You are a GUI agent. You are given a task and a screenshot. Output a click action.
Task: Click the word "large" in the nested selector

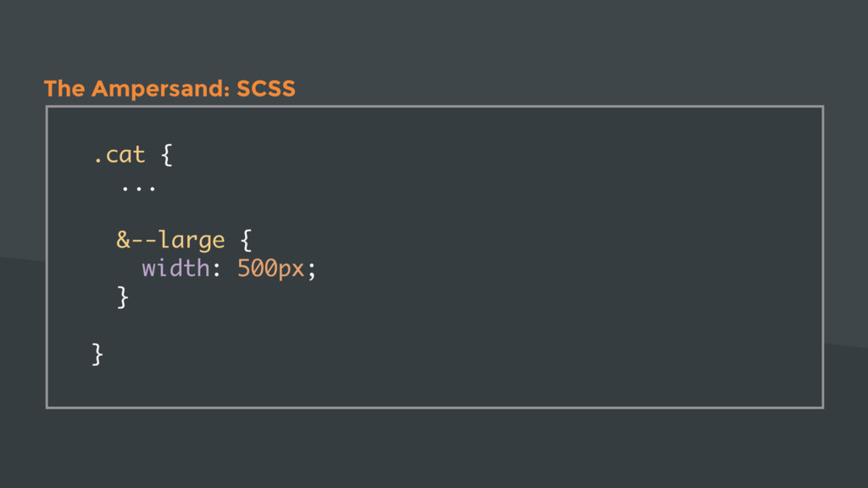[192, 241]
